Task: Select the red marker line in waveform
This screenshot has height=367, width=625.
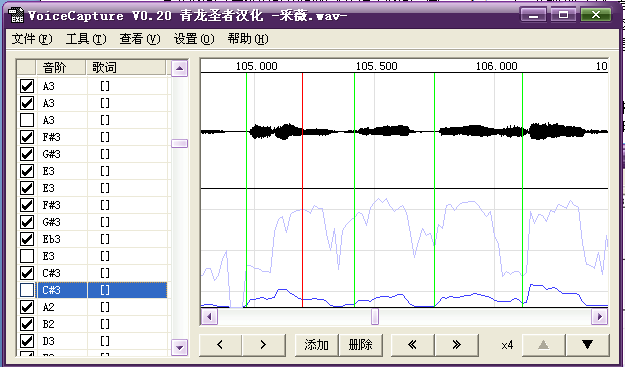Action: click(x=303, y=190)
